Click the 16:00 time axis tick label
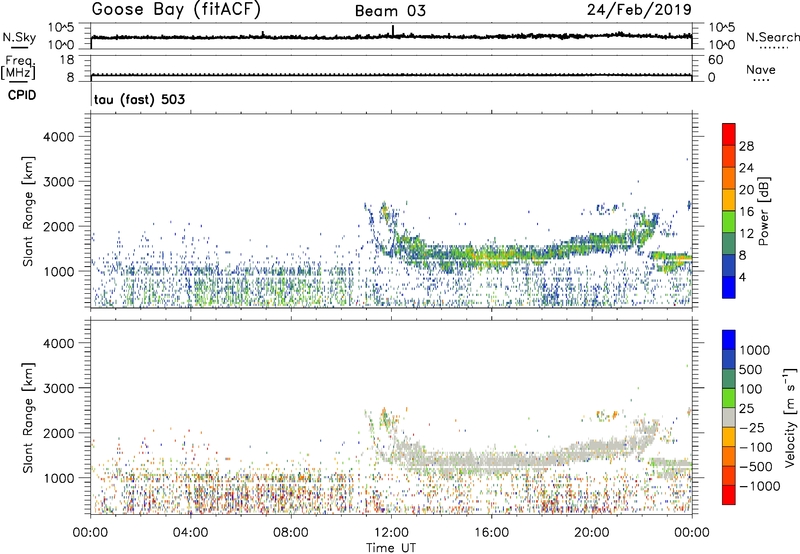The width and height of the screenshot is (800, 554). [x=491, y=533]
